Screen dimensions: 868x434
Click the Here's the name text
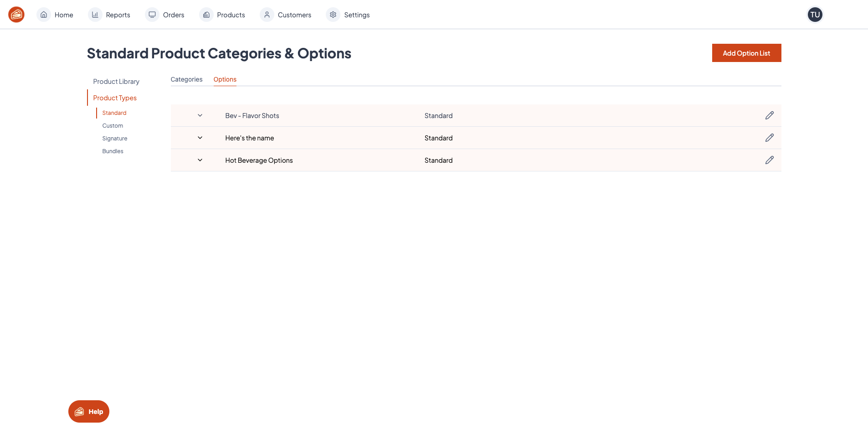click(x=250, y=138)
